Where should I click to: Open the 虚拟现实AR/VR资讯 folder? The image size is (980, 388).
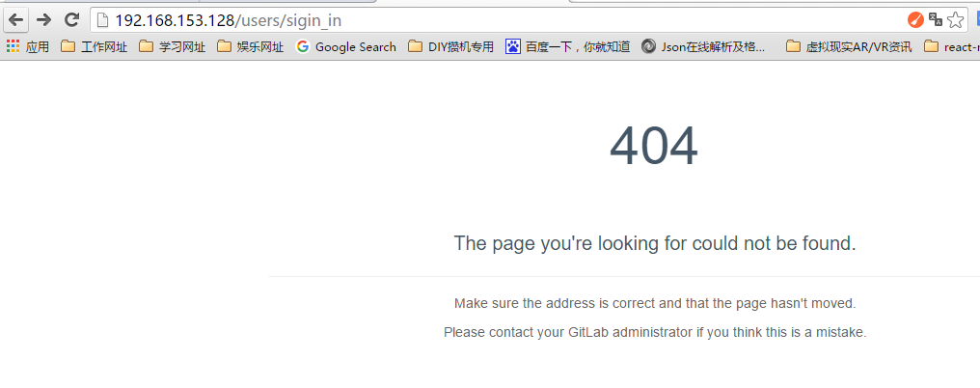[849, 46]
